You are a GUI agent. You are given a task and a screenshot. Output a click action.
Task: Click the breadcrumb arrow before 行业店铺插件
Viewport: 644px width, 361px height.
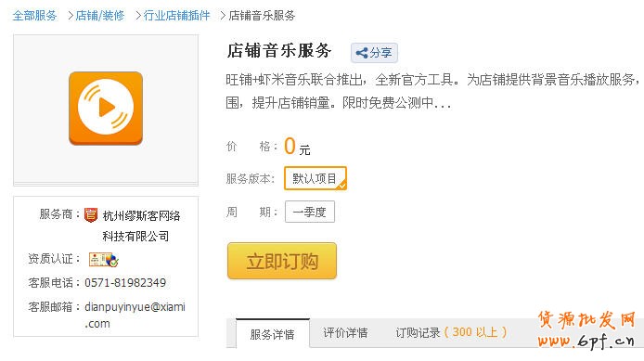click(x=138, y=16)
